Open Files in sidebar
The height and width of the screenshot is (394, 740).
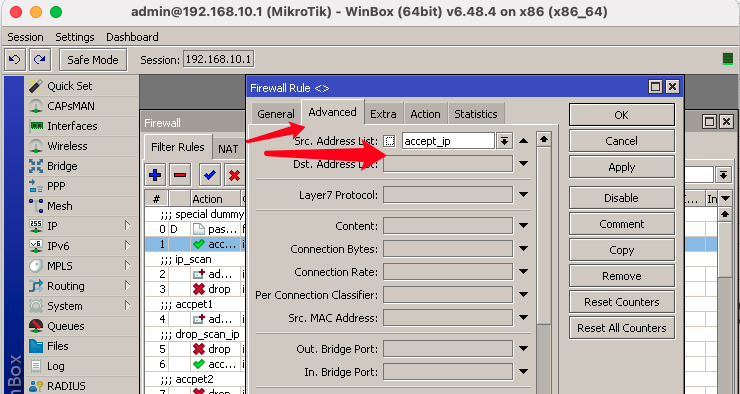tap(58, 346)
